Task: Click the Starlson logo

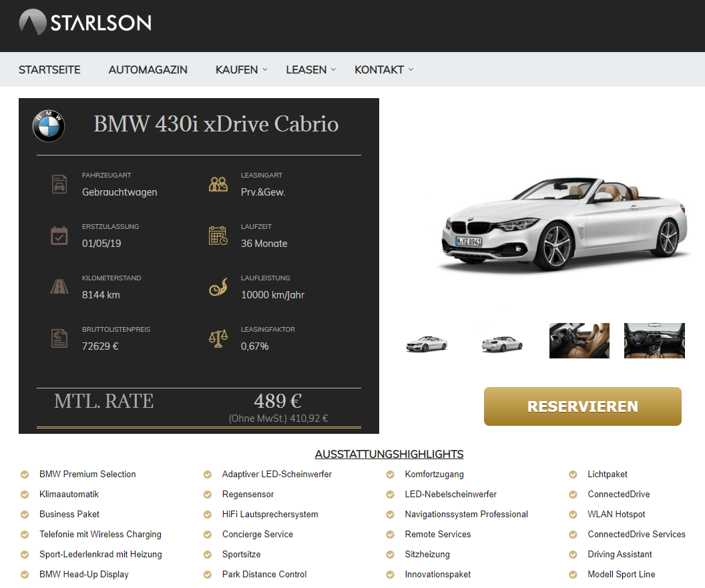Action: click(85, 22)
